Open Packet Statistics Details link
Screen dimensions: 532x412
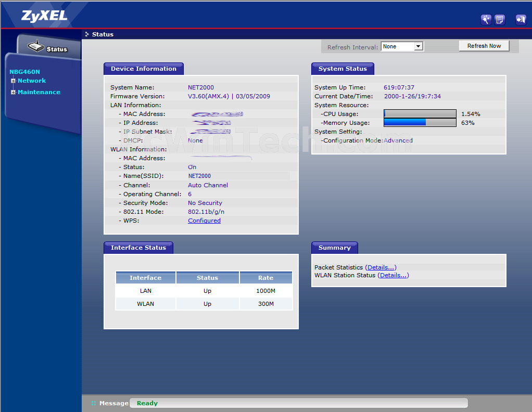coord(381,267)
